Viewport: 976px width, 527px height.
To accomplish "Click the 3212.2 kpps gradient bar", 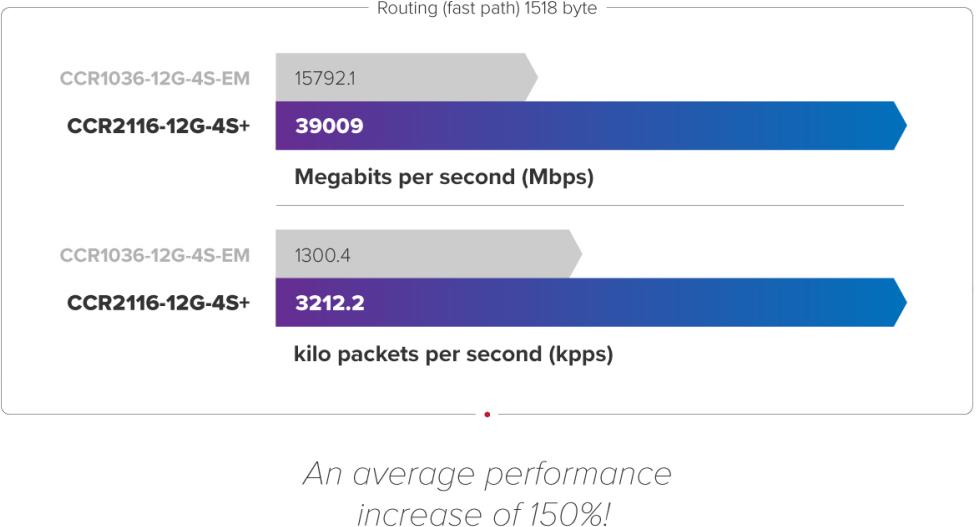I will pos(590,302).
